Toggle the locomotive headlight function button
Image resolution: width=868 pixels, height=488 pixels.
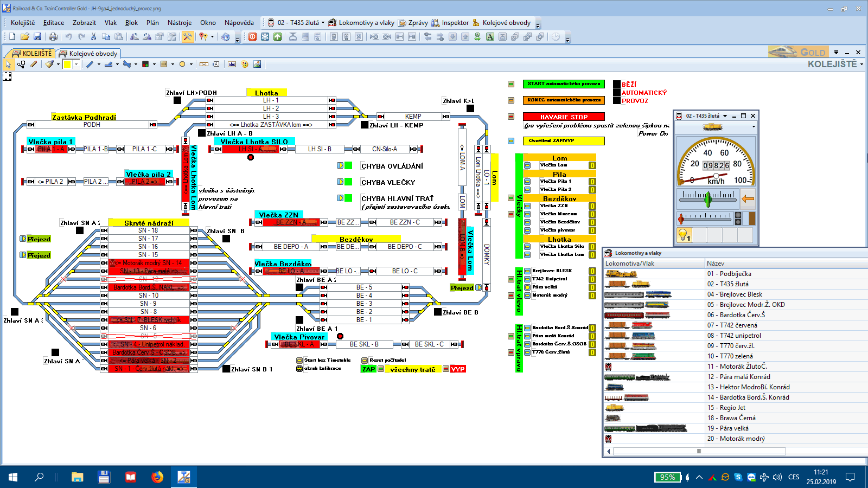click(x=684, y=235)
